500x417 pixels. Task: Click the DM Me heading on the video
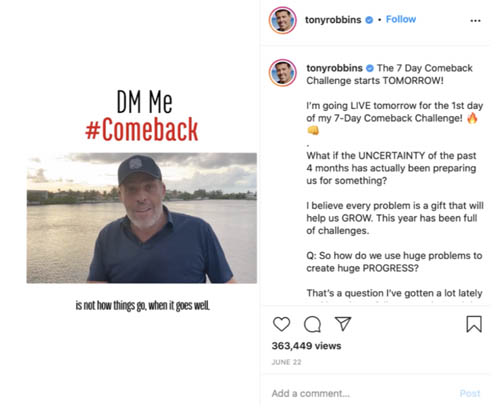144,102
